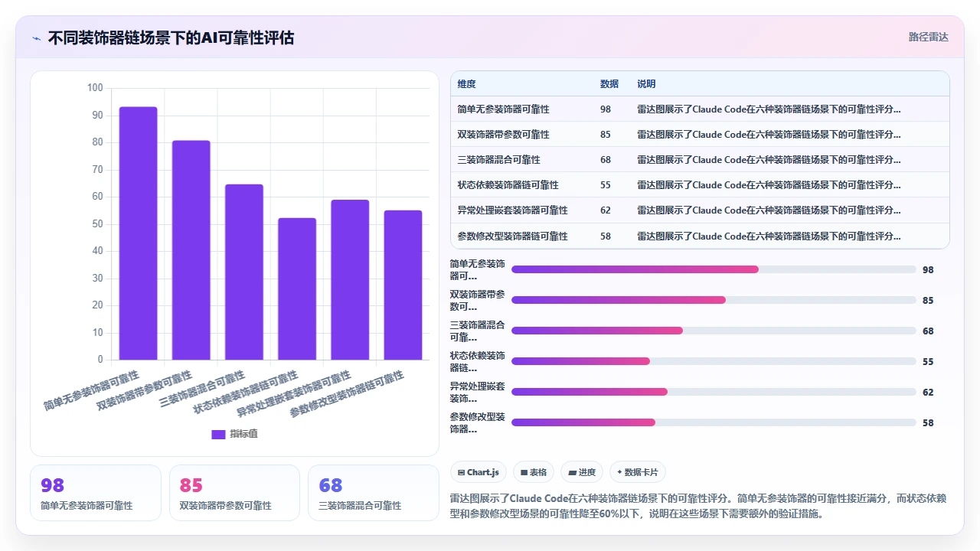Click the 异常处理嵌套装饰器可靠性 bar in chart
Image resolution: width=980 pixels, height=551 pixels.
350,279
